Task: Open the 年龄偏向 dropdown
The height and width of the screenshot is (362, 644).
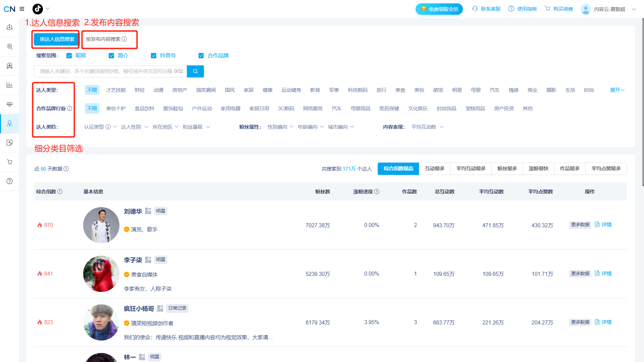Action: coord(311,127)
